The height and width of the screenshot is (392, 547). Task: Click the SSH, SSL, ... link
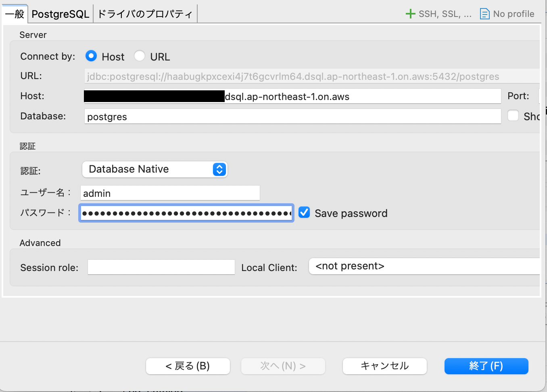pyautogui.click(x=445, y=14)
